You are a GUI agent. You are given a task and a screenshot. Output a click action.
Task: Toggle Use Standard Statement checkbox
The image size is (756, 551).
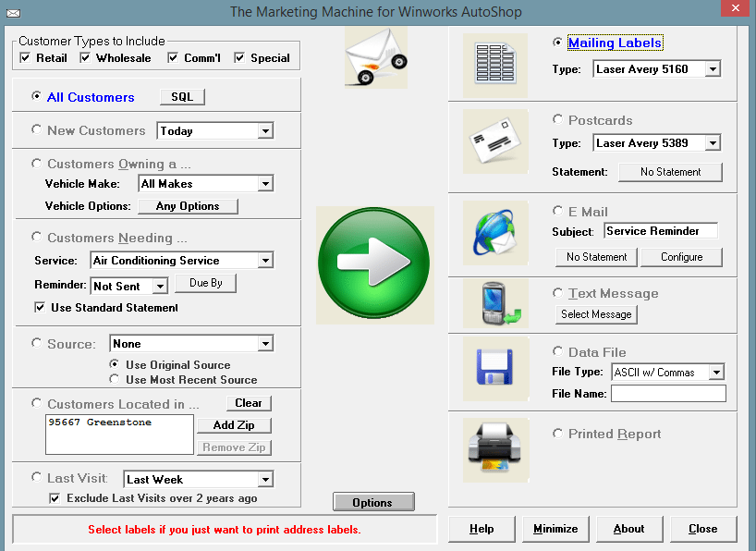click(40, 307)
